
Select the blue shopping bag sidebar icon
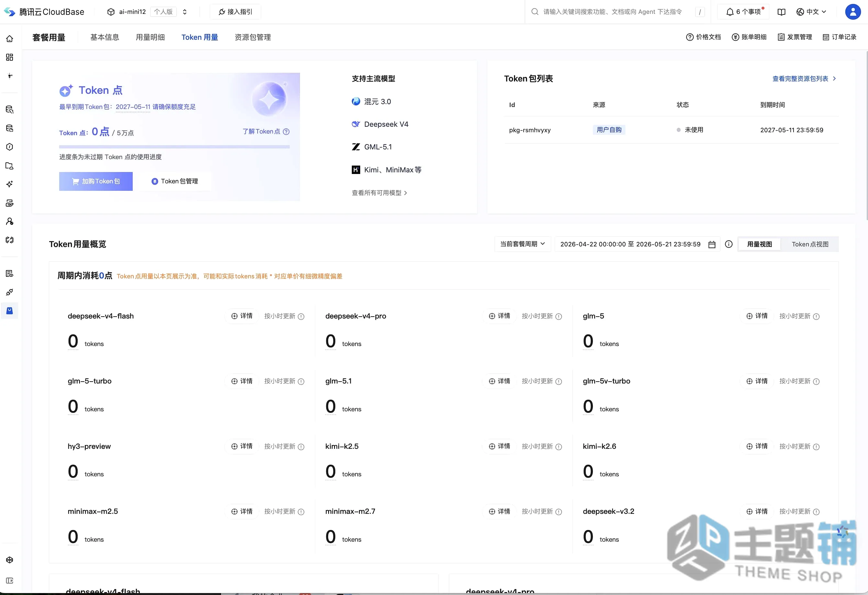coord(10,310)
